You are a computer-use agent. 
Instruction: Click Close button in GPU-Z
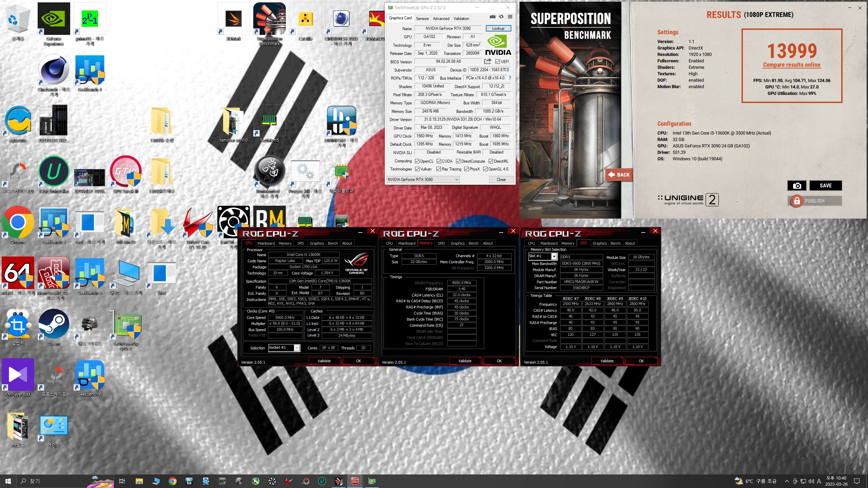point(501,180)
